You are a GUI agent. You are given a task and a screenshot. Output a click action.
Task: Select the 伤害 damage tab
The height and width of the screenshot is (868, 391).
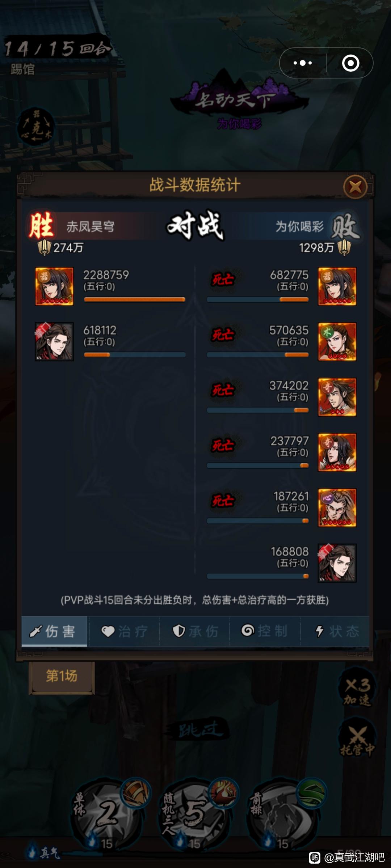[54, 631]
